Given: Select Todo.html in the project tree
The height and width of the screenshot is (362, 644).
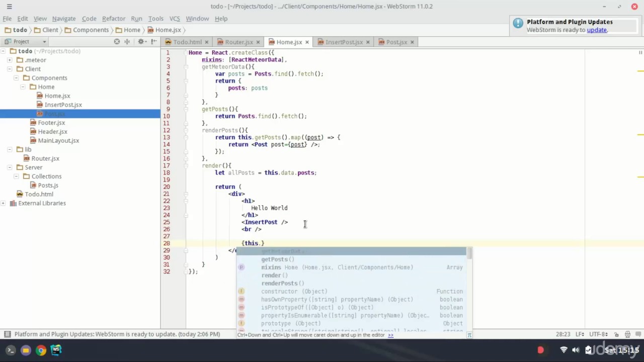Looking at the screenshot, I should coord(39,194).
